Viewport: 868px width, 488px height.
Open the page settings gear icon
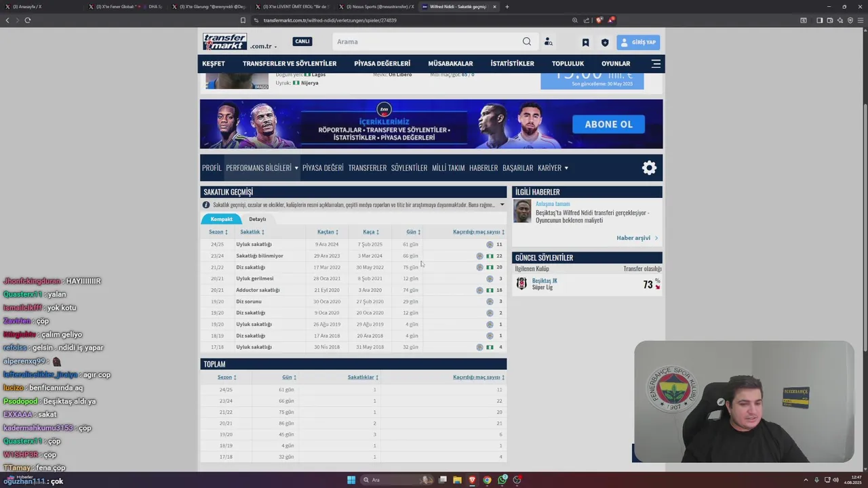click(649, 167)
